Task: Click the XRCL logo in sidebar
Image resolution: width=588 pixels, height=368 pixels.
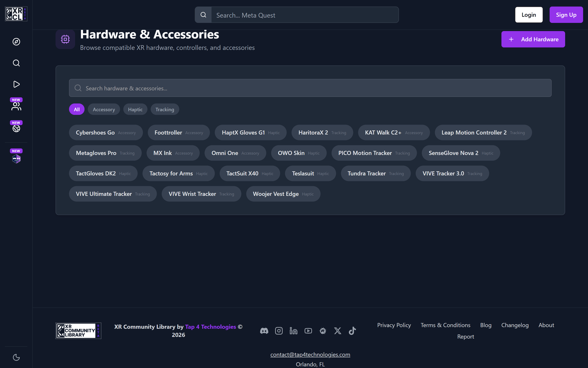Action: (x=16, y=14)
